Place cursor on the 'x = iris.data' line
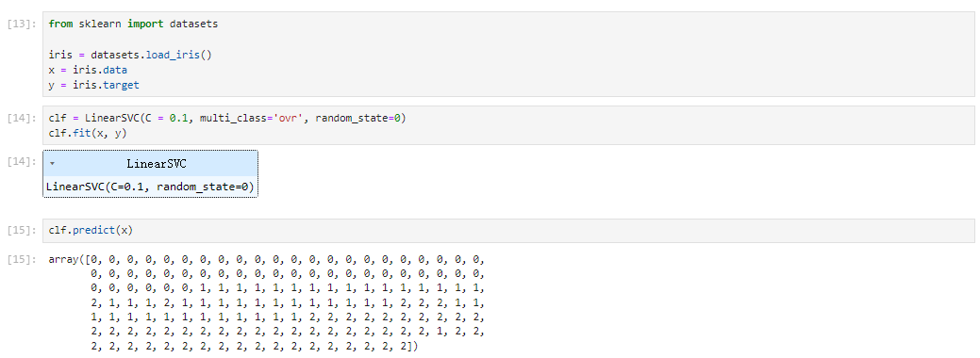Image resolution: width=980 pixels, height=358 pixels. click(x=88, y=70)
